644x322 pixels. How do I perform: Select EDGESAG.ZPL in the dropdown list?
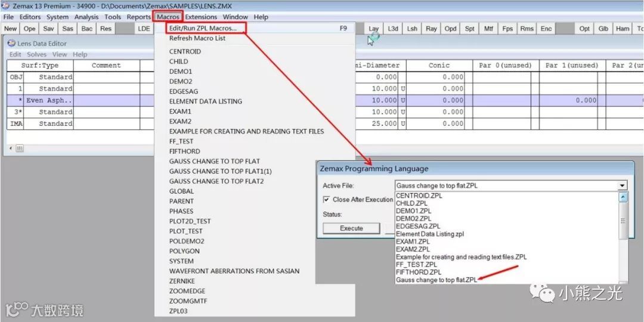click(417, 227)
